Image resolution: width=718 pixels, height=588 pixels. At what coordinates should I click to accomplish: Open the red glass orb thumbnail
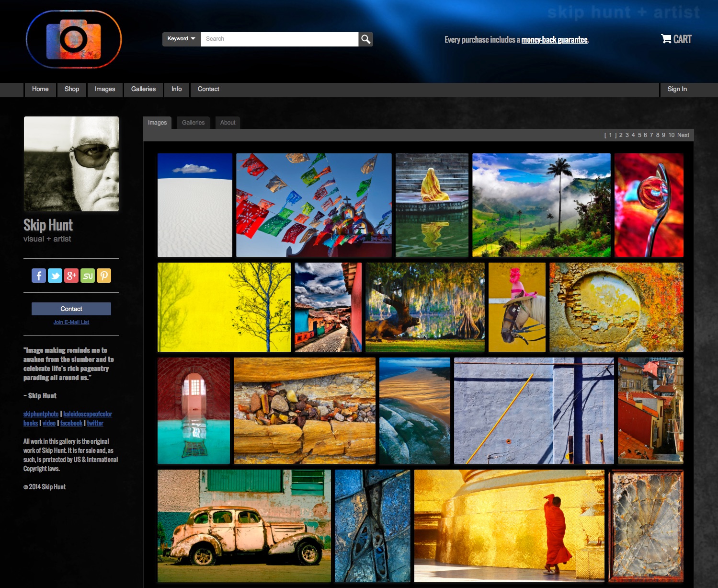[649, 205]
